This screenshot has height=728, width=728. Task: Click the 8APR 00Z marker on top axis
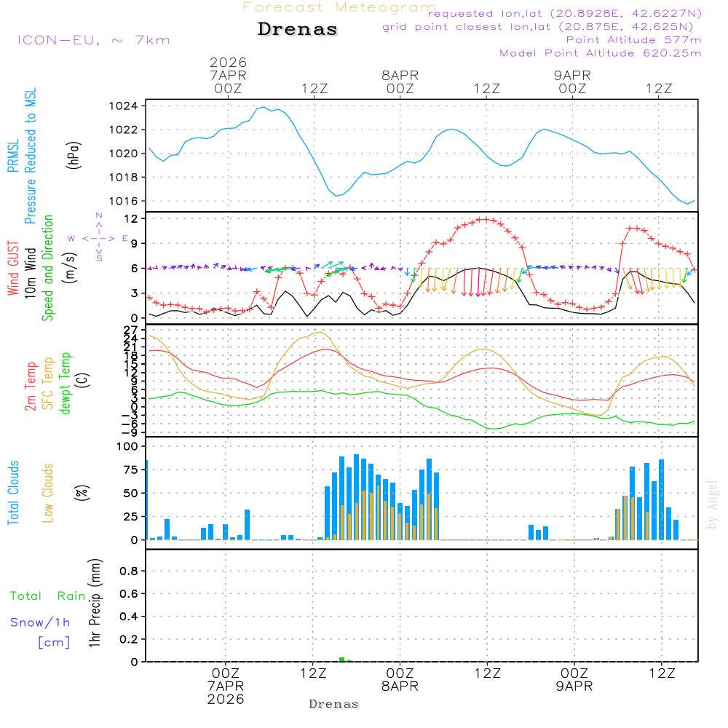pyautogui.click(x=400, y=82)
